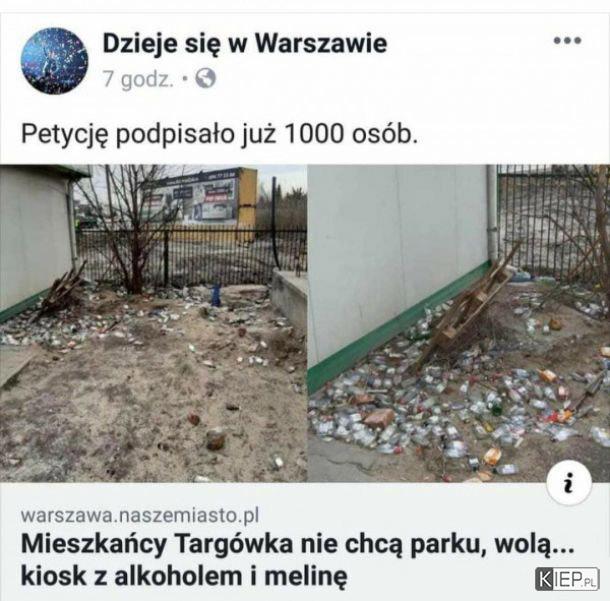Click the headline line "kiosk z alkoholem i melinę"
Viewport: 610px width, 601px height.
(x=184, y=576)
